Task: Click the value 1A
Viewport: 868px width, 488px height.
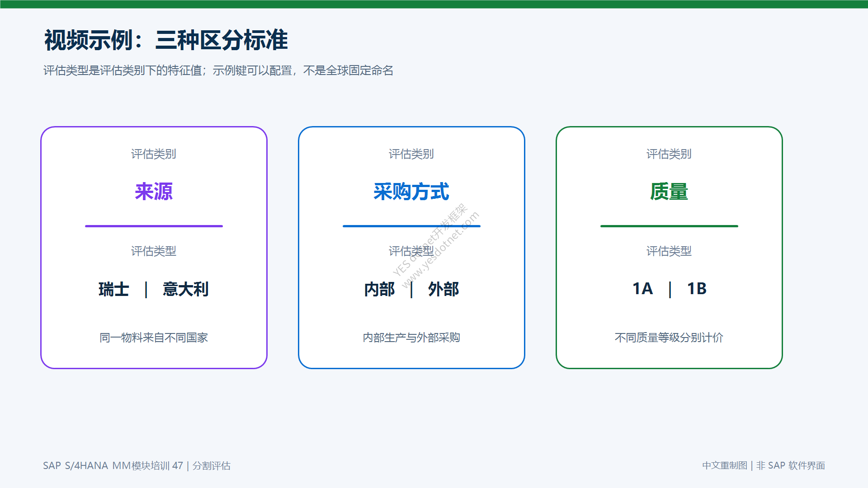Action: click(642, 289)
